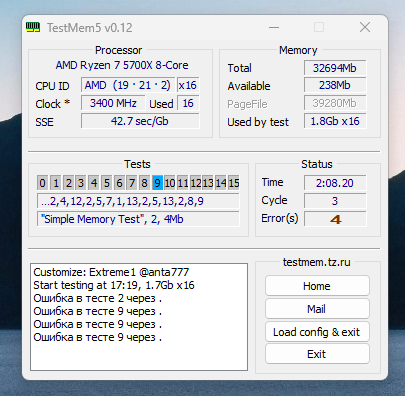Image resolution: width=405 pixels, height=396 pixels.
Task: Select test number 10 box
Action: 170,183
